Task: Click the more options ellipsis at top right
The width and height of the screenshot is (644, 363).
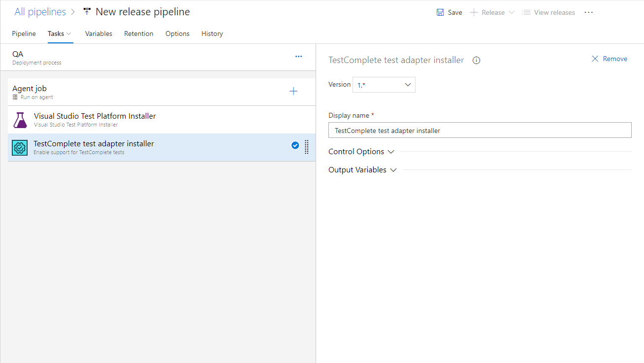Action: click(588, 12)
